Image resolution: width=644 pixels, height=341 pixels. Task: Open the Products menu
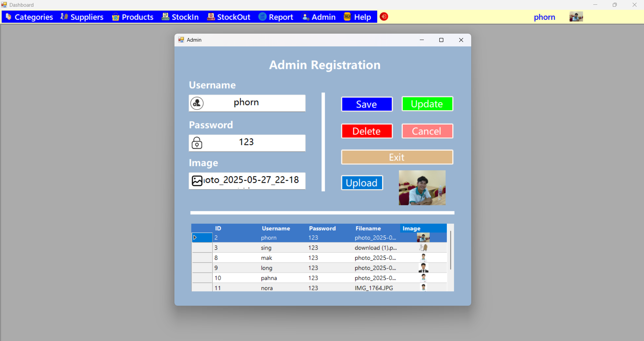click(x=133, y=17)
